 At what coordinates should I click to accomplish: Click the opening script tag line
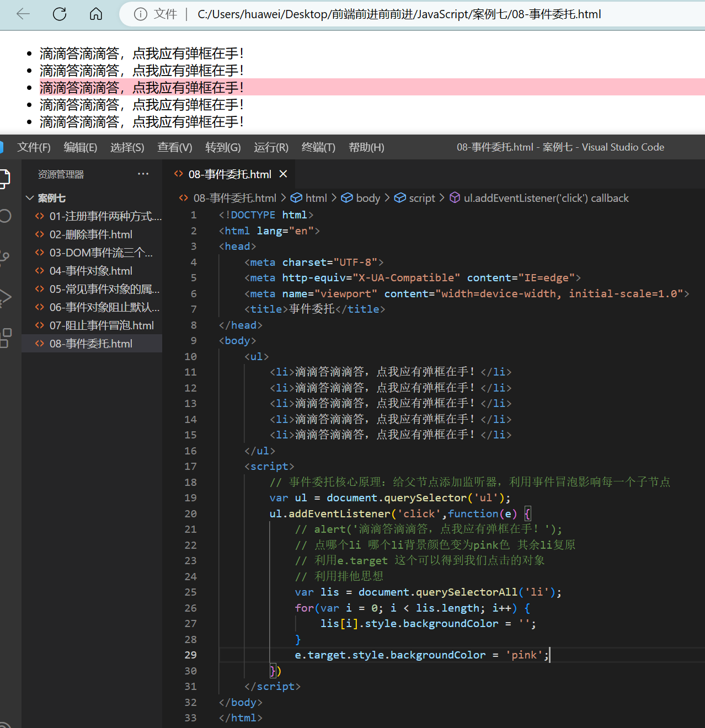(269, 466)
